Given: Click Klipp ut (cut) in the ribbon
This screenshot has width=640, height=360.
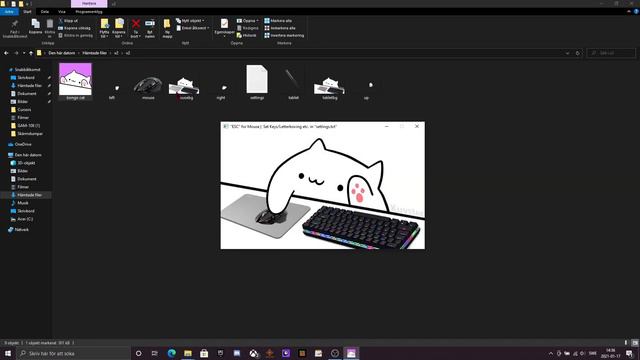Looking at the screenshot, I should coord(68,20).
